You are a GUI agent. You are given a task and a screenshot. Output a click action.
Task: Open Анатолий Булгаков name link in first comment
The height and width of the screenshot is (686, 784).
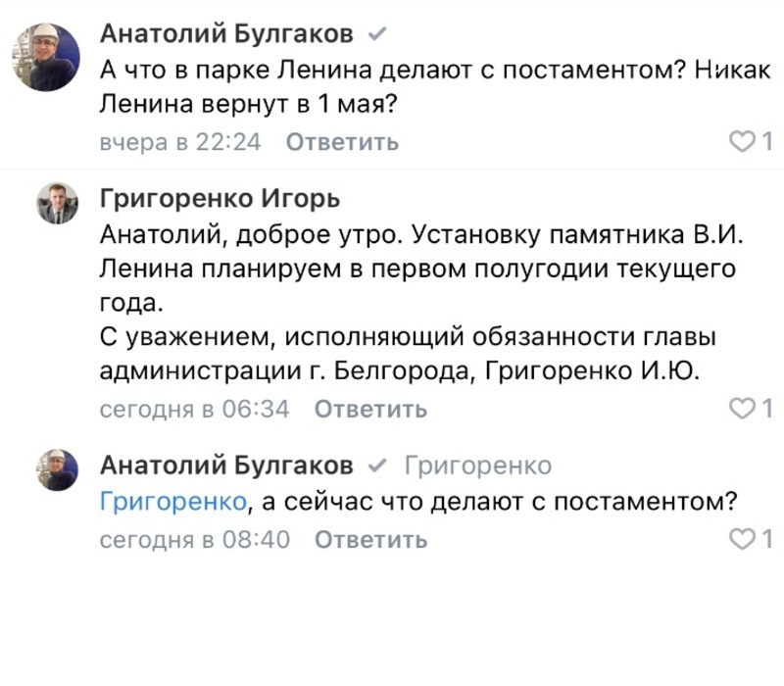pos(226,34)
